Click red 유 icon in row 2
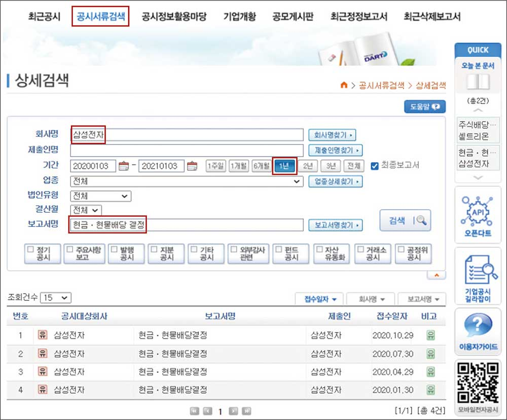 tap(43, 354)
